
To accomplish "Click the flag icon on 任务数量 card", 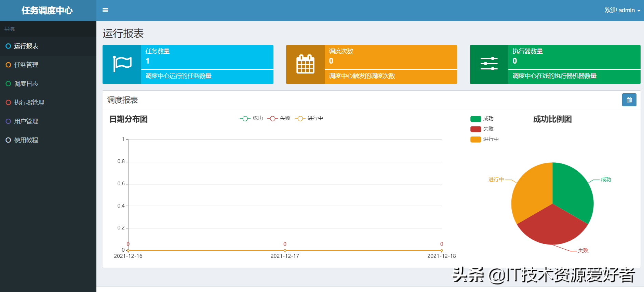I will [122, 64].
